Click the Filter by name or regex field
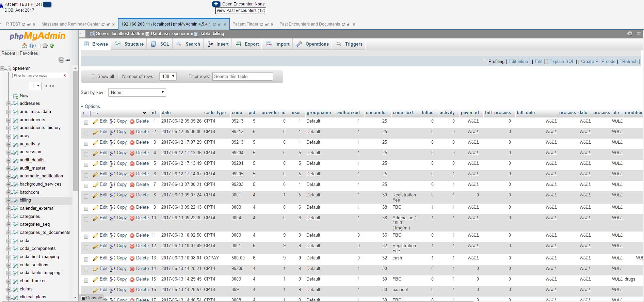The width and height of the screenshot is (644, 302). click(40, 76)
